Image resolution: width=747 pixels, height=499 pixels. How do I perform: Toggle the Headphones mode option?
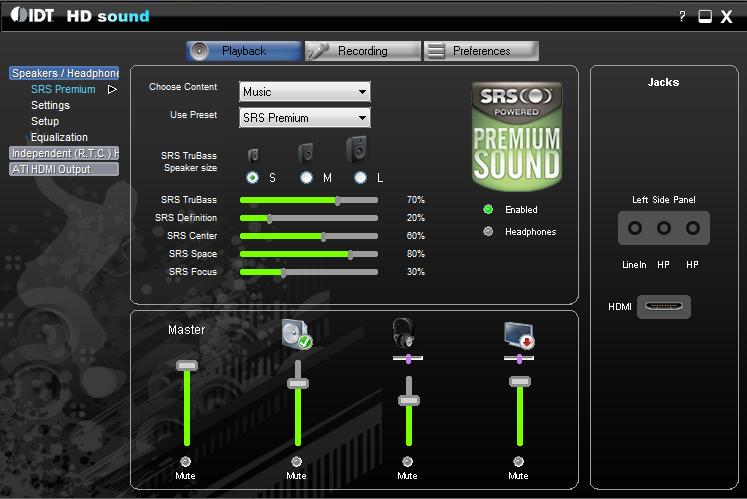(488, 232)
